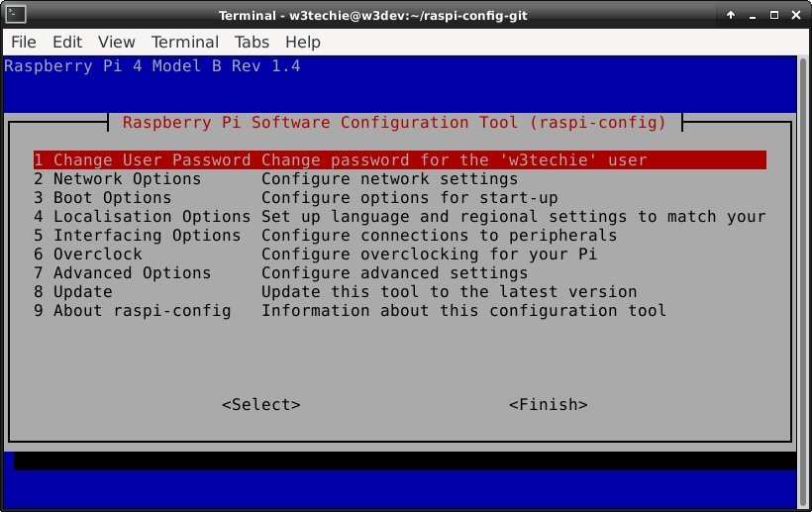Open the File menu
Image resolution: width=812 pixels, height=512 pixels.
(x=24, y=42)
